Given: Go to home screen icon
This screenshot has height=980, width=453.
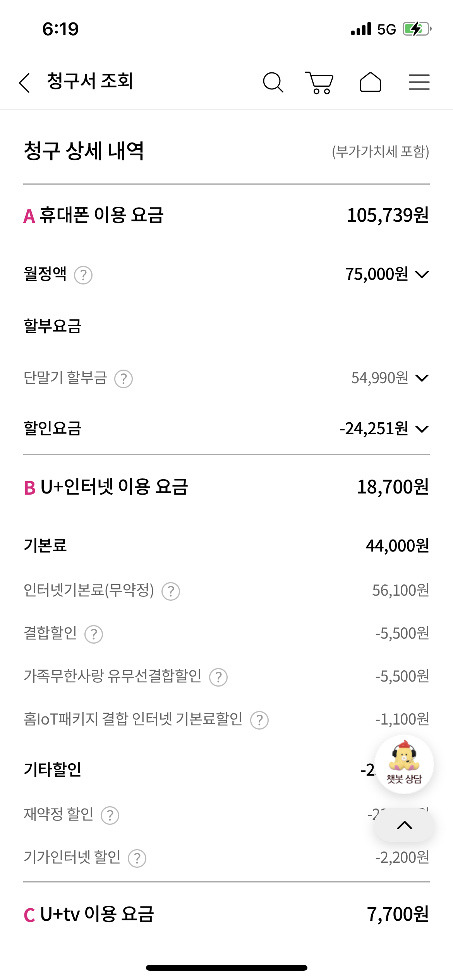Looking at the screenshot, I should 370,82.
